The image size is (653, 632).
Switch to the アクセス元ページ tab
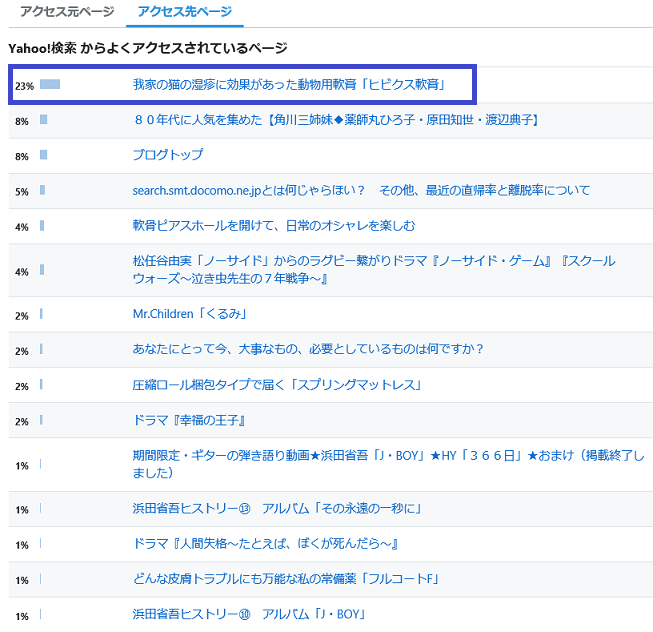pos(67,12)
